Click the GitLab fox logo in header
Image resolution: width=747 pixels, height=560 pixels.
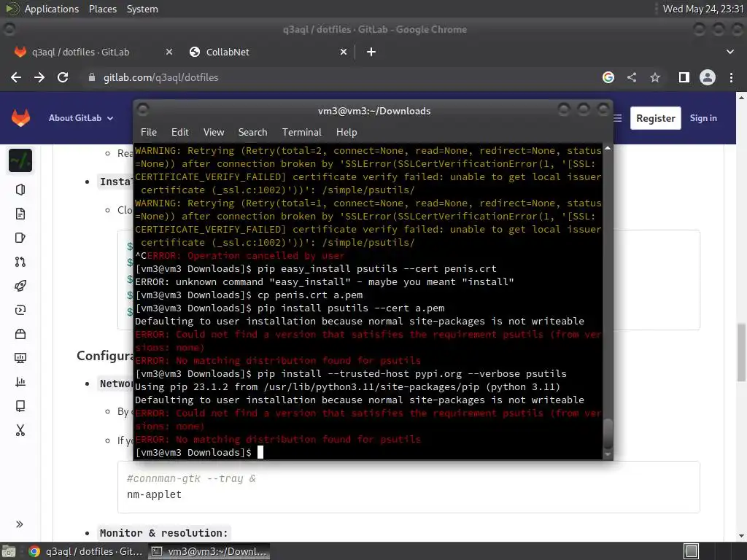pyautogui.click(x=20, y=117)
